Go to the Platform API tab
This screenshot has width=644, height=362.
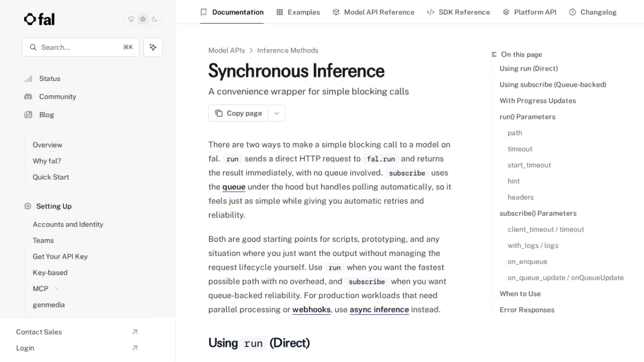pyautogui.click(x=529, y=12)
